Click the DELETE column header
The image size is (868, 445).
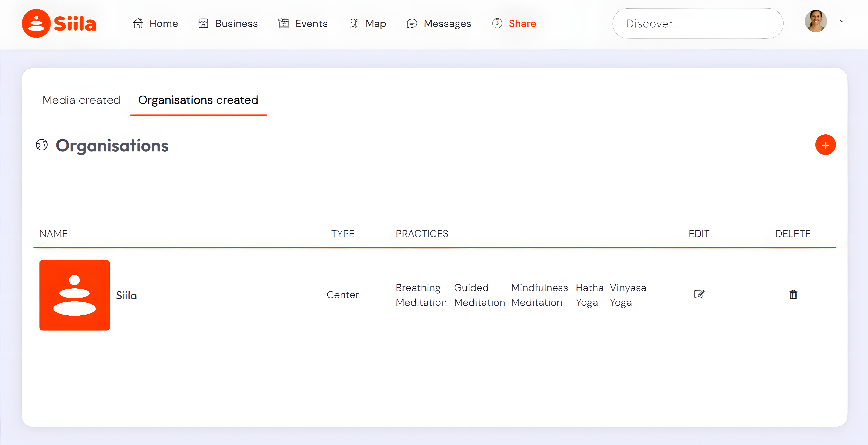(793, 234)
